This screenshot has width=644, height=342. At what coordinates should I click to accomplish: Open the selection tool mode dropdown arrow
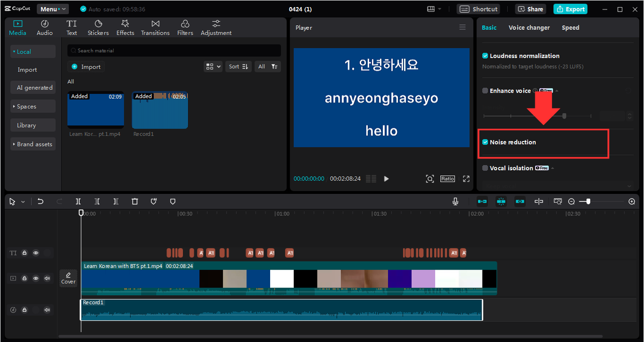click(23, 202)
